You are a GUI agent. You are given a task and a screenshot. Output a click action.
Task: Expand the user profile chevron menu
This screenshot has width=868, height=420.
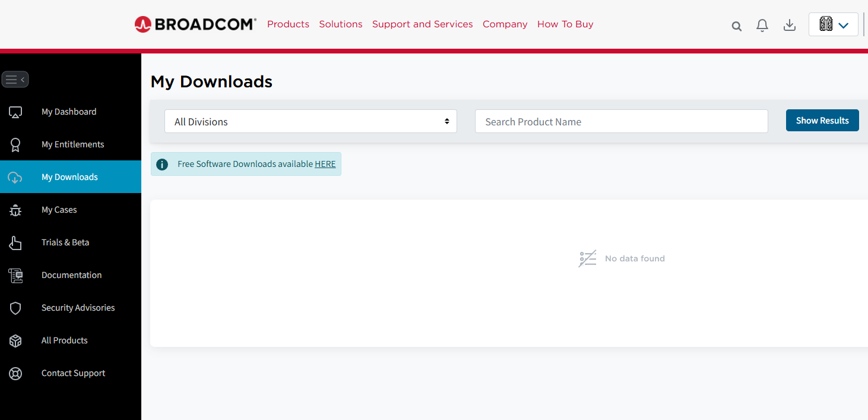click(x=844, y=24)
